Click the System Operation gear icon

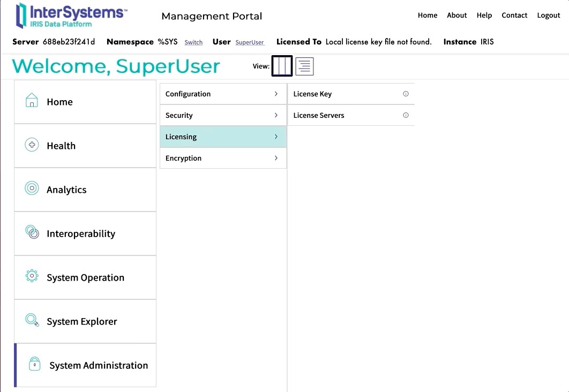(x=32, y=276)
